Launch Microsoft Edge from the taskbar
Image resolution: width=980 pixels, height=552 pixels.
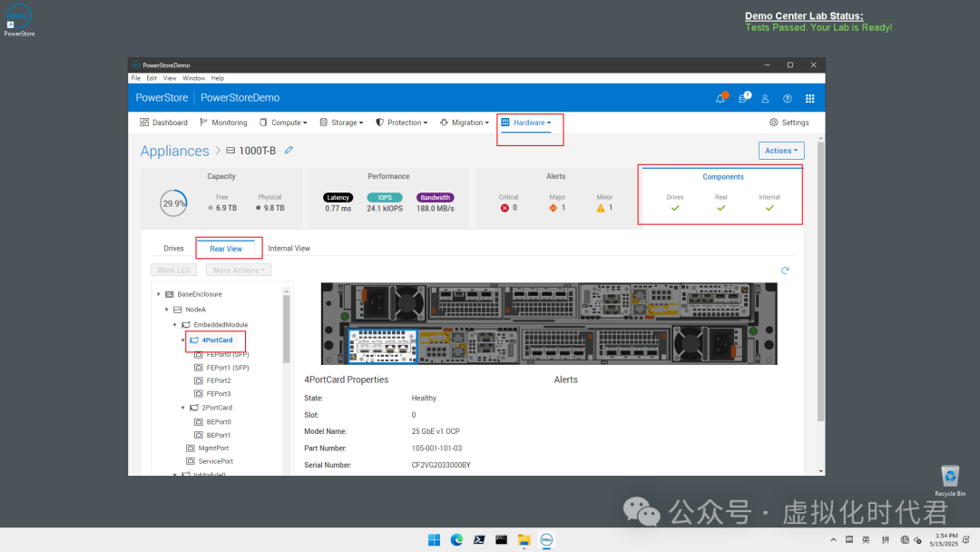click(x=457, y=539)
